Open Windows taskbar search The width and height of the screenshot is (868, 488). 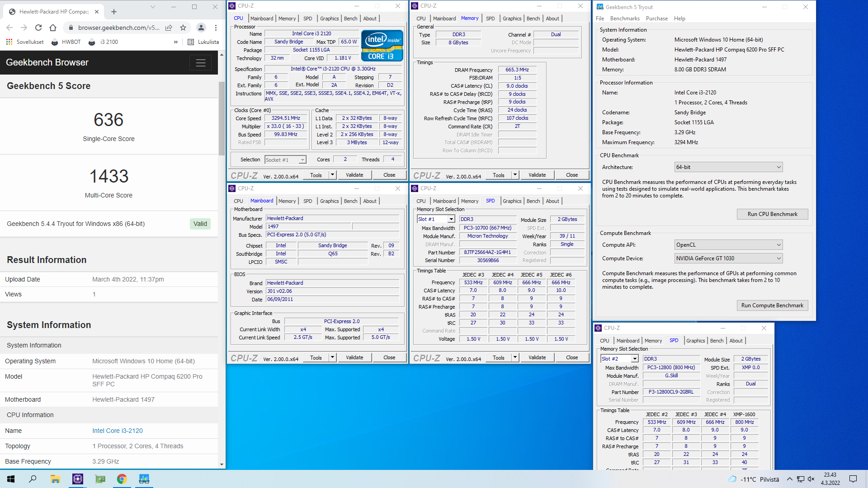(33, 479)
